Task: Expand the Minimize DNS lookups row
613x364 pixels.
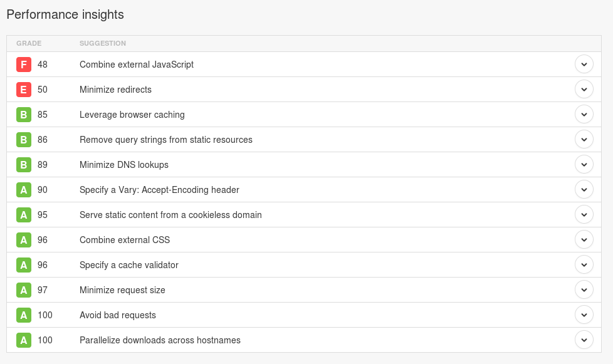Action: pyautogui.click(x=584, y=165)
